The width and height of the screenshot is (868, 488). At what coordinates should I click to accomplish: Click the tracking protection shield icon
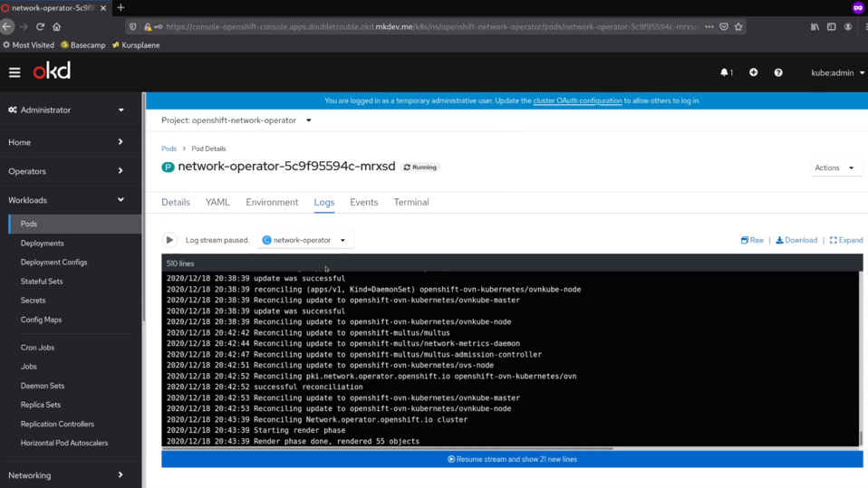(133, 26)
